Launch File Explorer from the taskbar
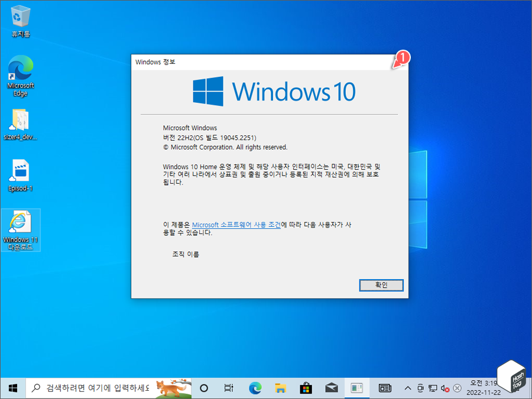Viewport: 532px width, 399px height. pos(280,388)
